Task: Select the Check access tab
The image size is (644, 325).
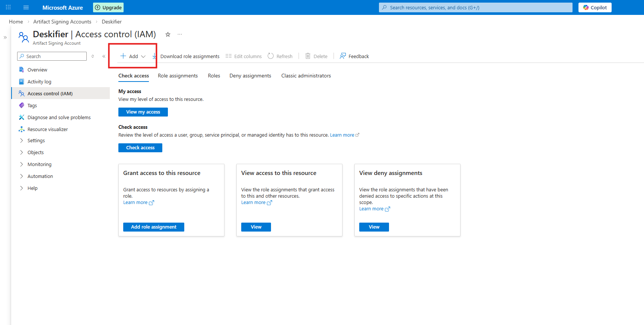Action: (134, 76)
